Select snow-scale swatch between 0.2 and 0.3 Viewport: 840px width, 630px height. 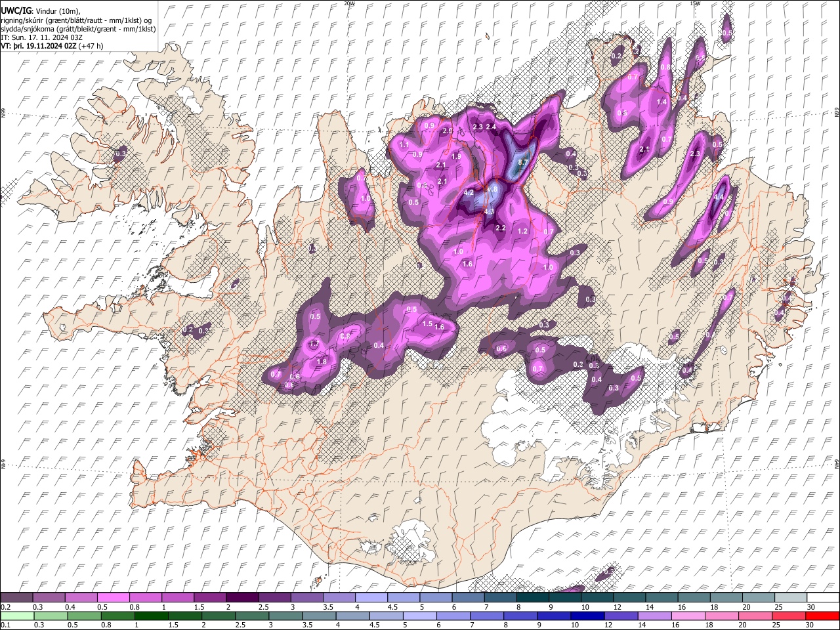16,597
